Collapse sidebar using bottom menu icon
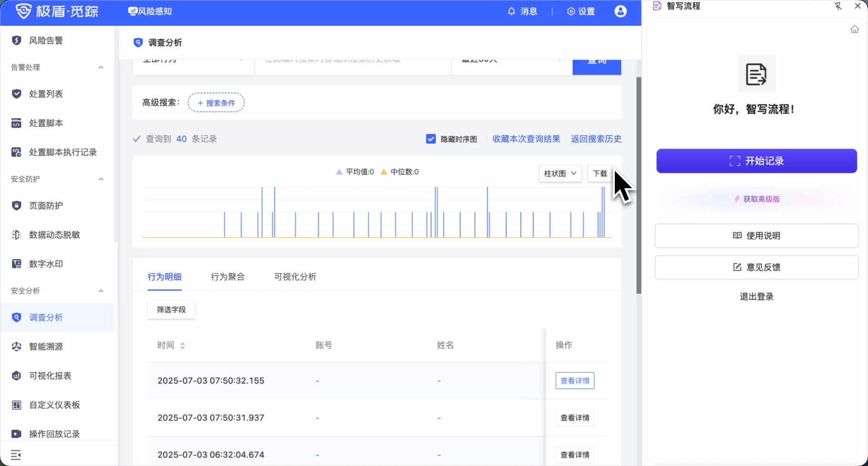The width and height of the screenshot is (868, 466). (16, 455)
